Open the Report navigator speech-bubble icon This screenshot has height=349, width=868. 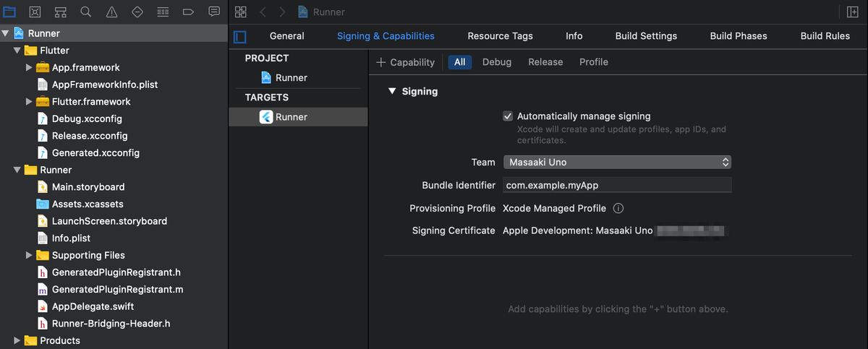[214, 12]
